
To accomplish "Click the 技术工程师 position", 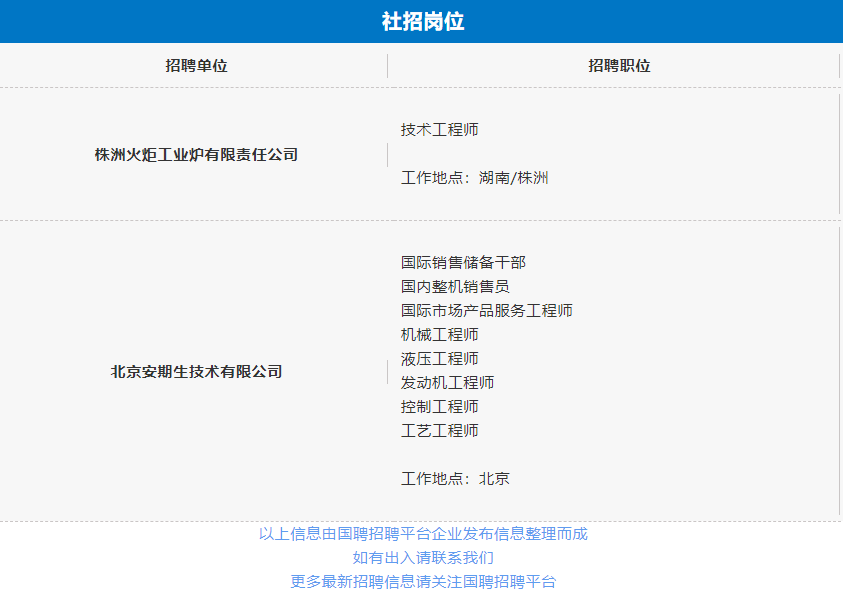I will pos(439,130).
